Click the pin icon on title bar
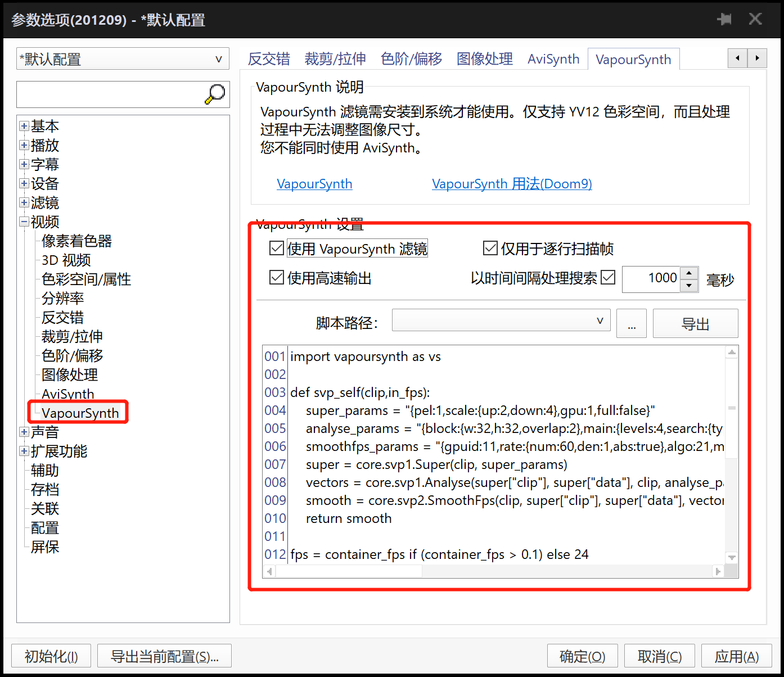This screenshot has width=784, height=677. point(724,19)
